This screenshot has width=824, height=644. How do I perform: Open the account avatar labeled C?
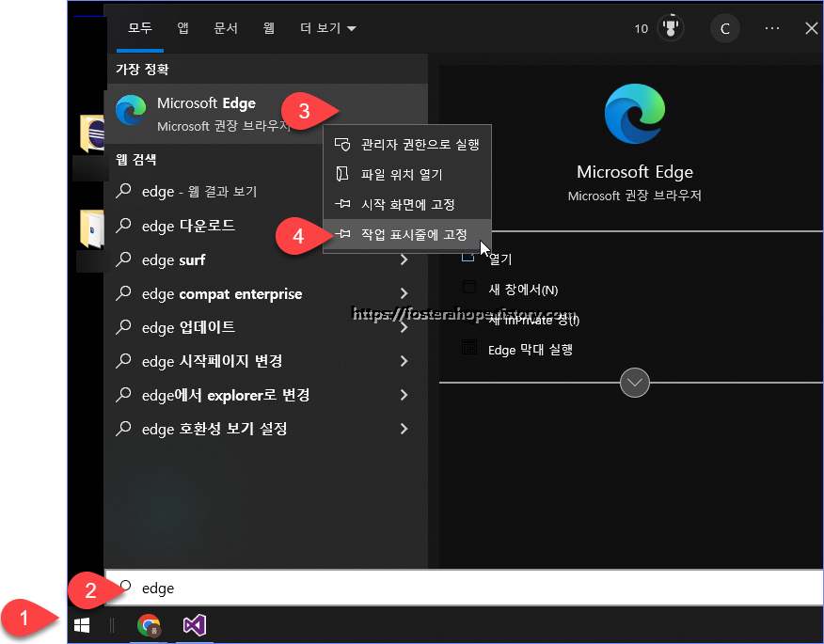(x=724, y=28)
